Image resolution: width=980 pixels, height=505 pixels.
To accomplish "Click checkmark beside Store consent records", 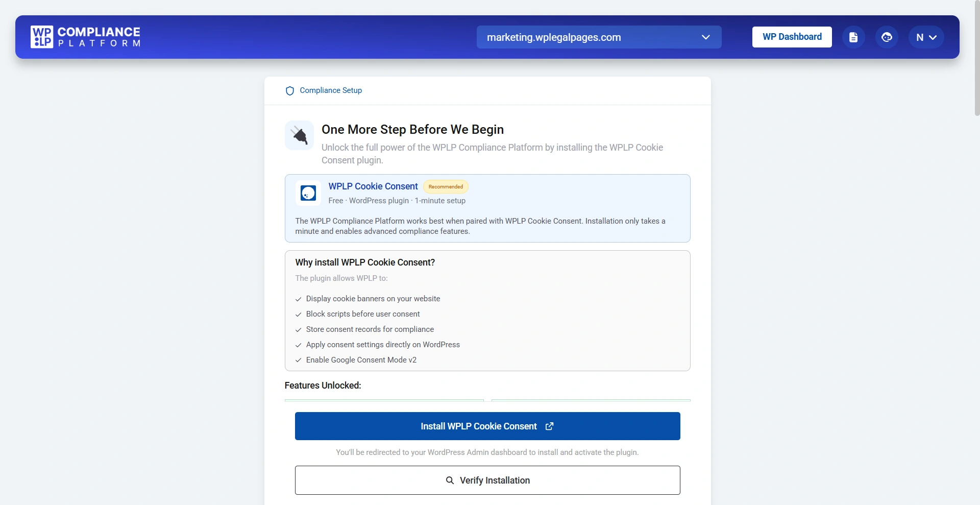I will (299, 330).
